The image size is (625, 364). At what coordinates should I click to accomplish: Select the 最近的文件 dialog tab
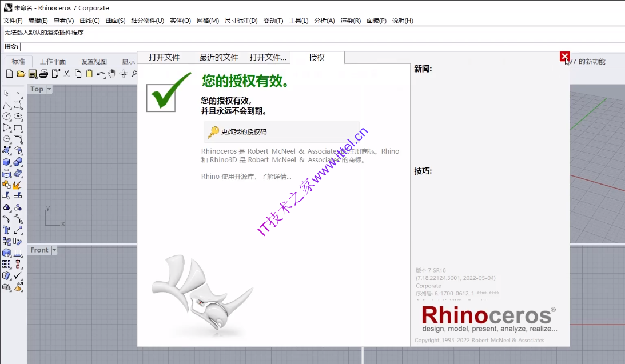tap(219, 57)
